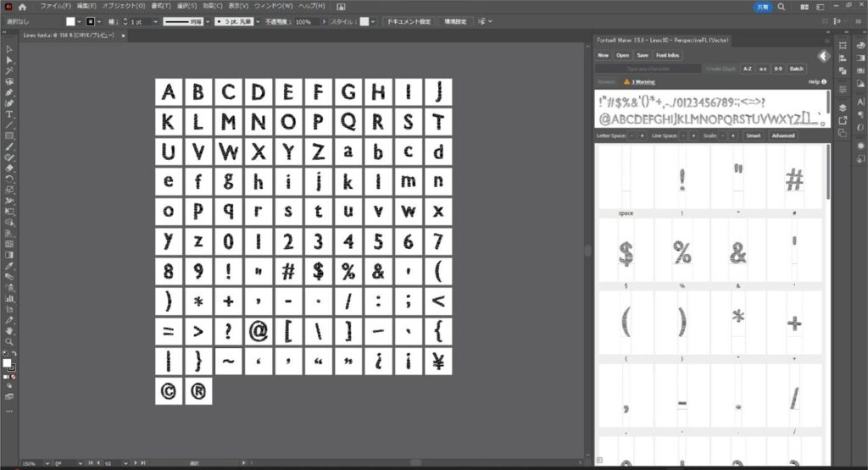Click the Advanced spacing button
The width and height of the screenshot is (868, 470).
coord(783,135)
